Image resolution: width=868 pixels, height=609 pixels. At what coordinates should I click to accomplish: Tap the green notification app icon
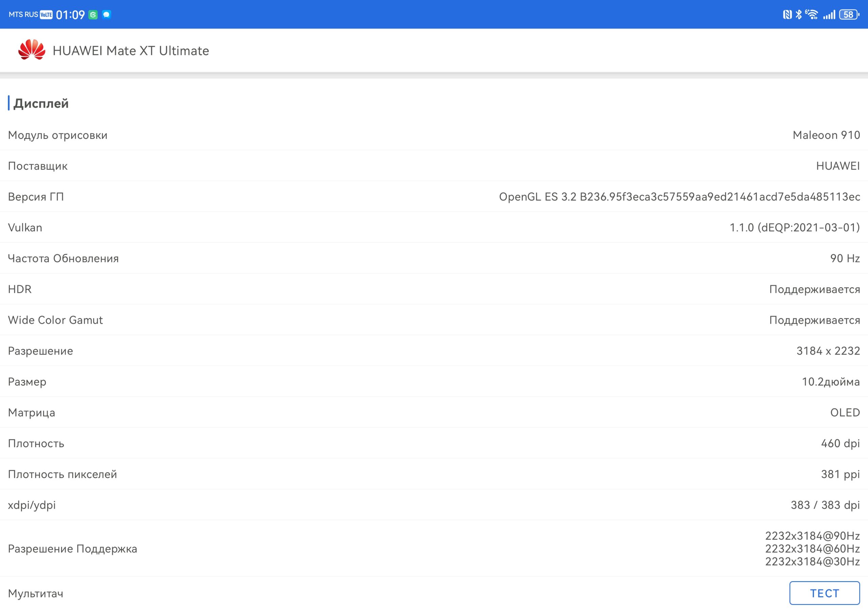tap(93, 15)
